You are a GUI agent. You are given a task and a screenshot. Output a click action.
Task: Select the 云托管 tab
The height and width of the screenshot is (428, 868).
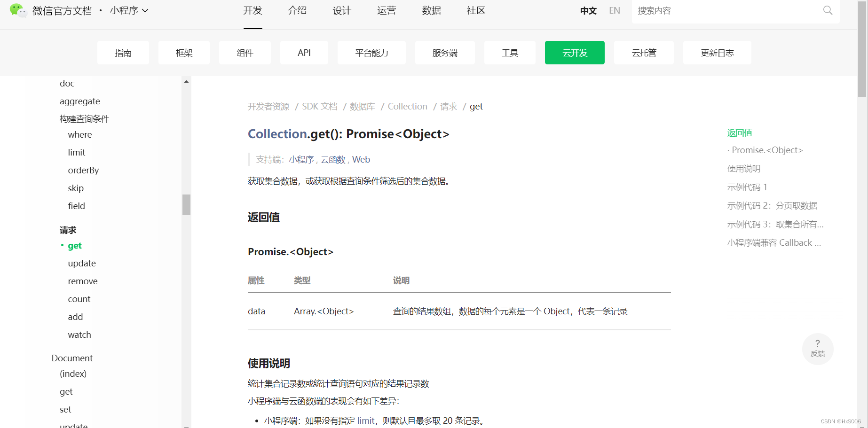[644, 53]
